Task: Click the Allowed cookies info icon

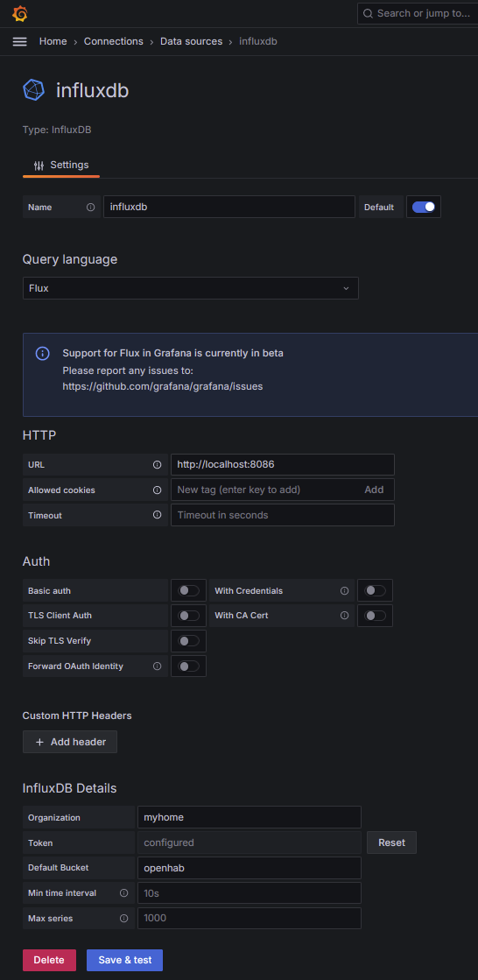Action: coord(157,490)
